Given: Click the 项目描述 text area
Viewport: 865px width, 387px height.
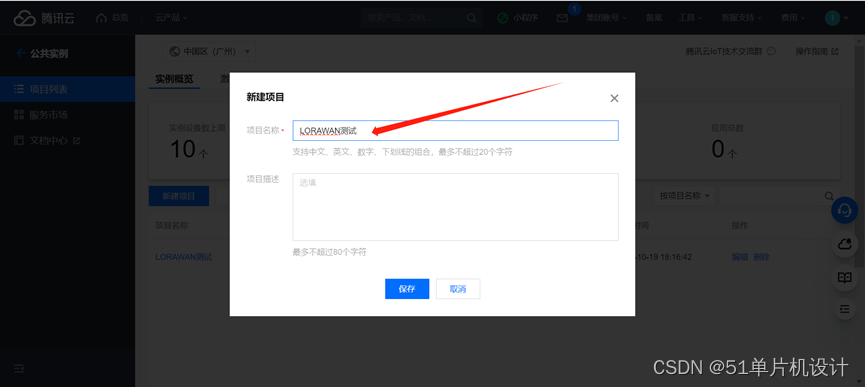Looking at the screenshot, I should [456, 207].
